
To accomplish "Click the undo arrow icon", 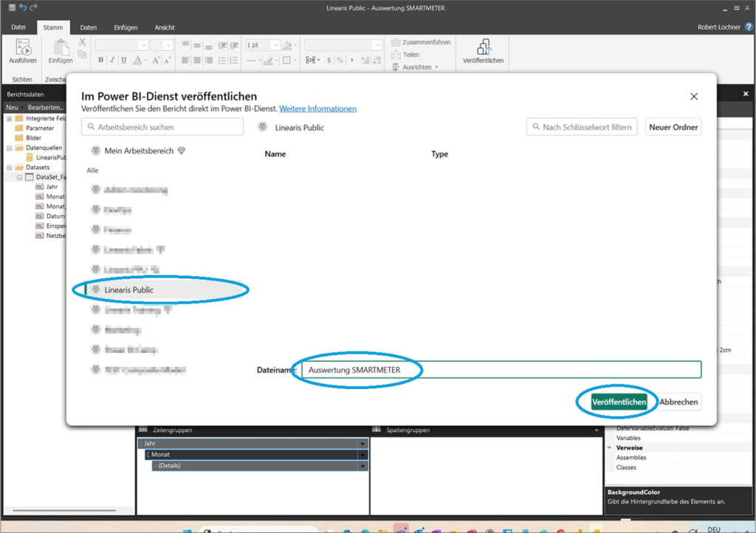I will [x=23, y=7].
